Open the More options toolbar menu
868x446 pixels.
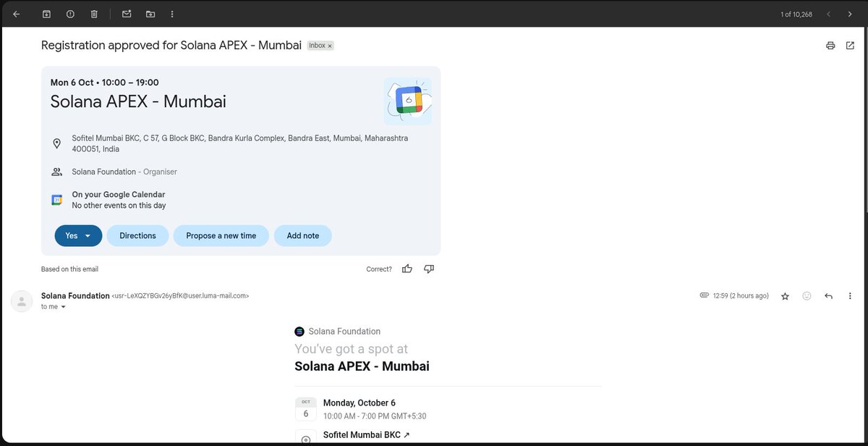point(171,14)
